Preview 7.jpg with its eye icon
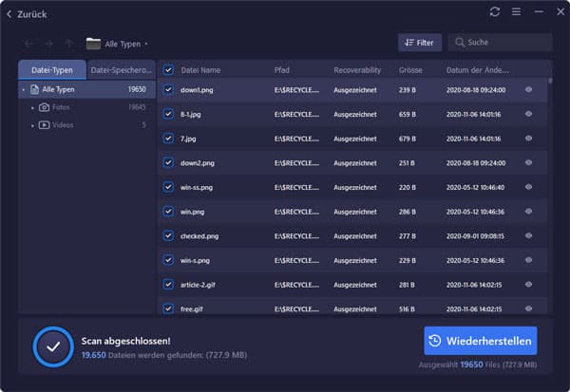This screenshot has width=570, height=392. (528, 139)
